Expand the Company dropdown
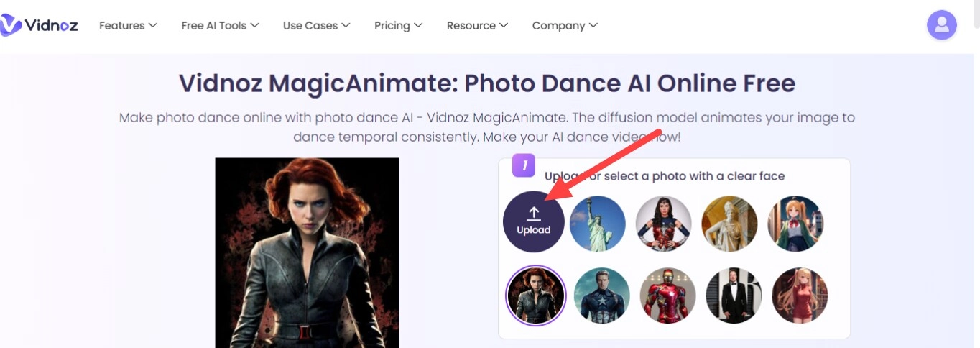The image size is (980, 348). (565, 25)
